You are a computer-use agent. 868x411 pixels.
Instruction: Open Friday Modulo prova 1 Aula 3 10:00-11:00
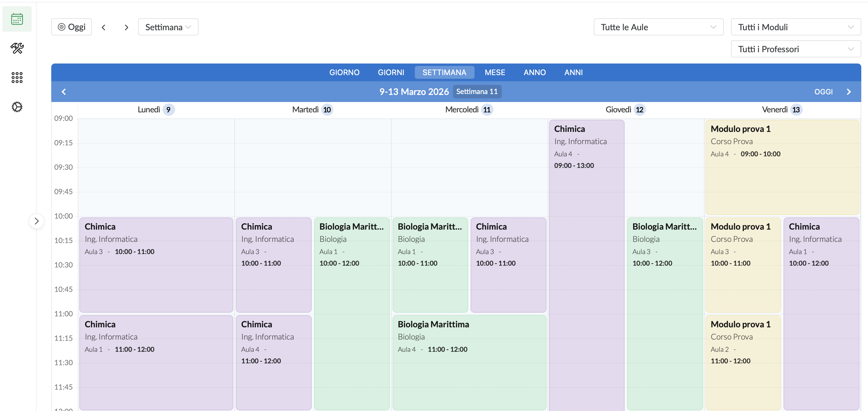pos(743,265)
